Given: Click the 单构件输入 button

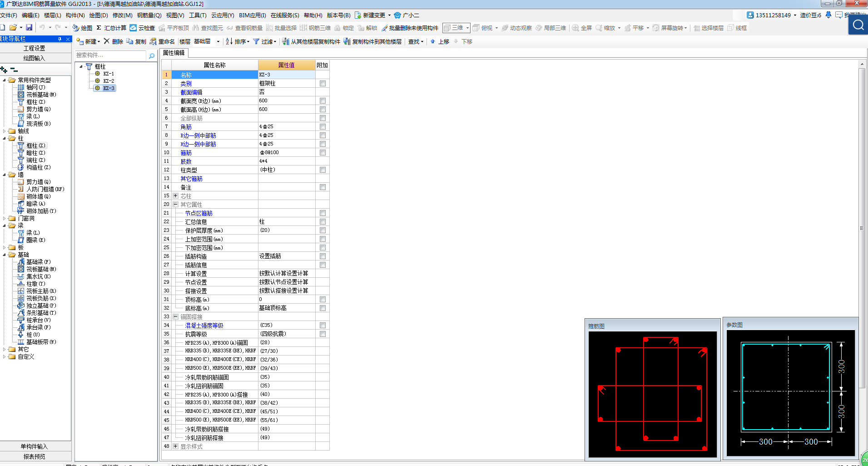Looking at the screenshot, I should point(35,446).
